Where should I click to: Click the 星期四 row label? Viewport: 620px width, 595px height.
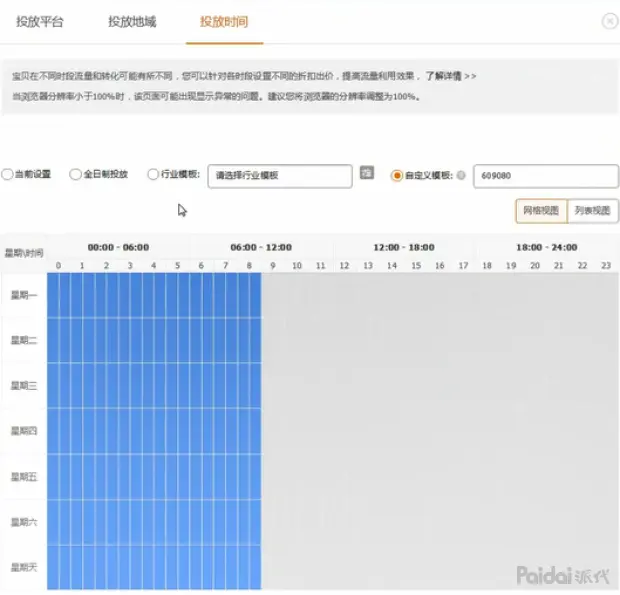point(24,431)
